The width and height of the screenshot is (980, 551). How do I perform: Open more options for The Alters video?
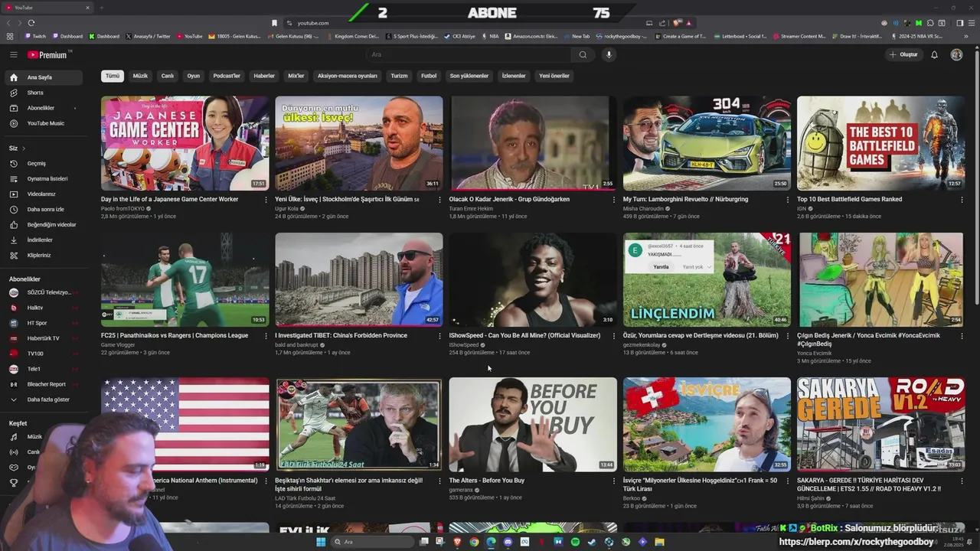[613, 481]
